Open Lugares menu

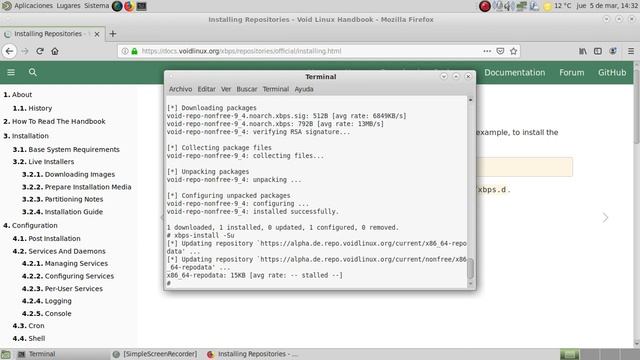[x=68, y=6]
